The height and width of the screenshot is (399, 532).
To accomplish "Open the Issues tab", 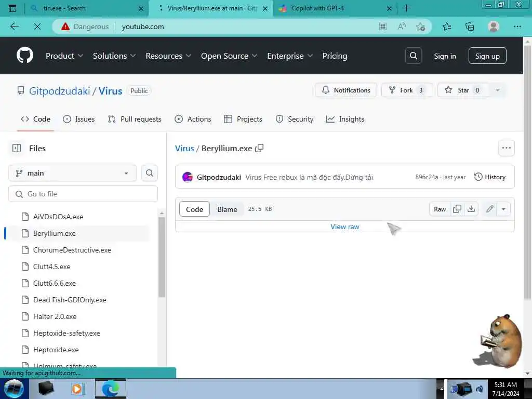I will [x=79, y=119].
